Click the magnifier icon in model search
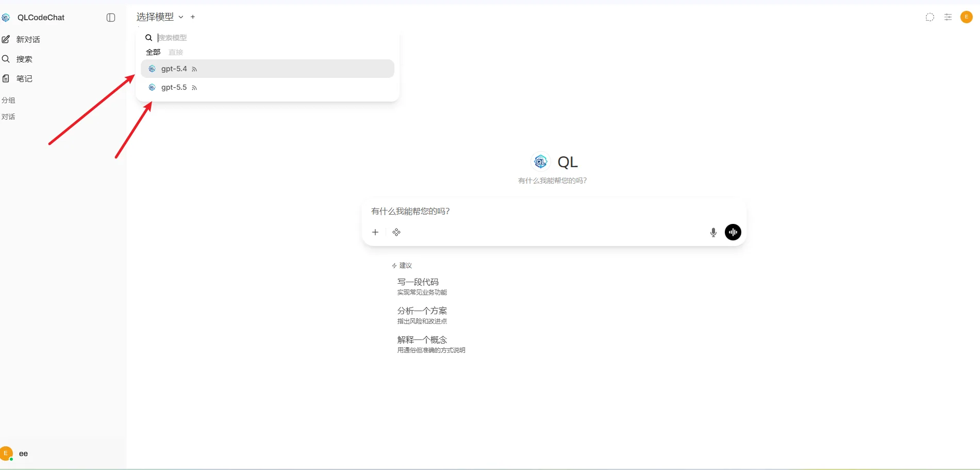The height and width of the screenshot is (470, 980). [x=148, y=38]
